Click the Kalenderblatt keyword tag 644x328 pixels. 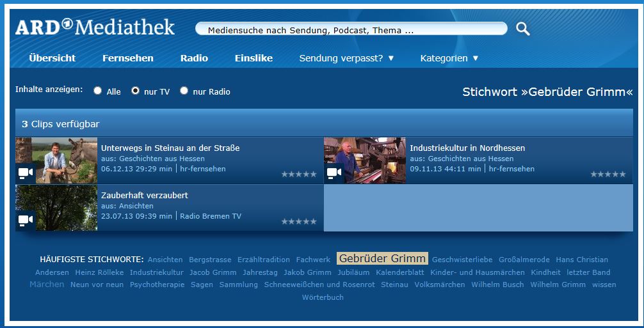400,272
